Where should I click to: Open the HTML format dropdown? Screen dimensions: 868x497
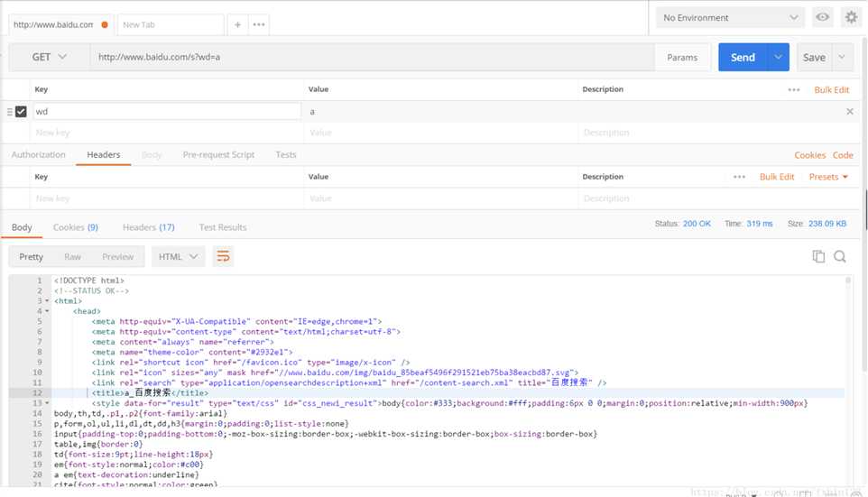pyautogui.click(x=178, y=256)
